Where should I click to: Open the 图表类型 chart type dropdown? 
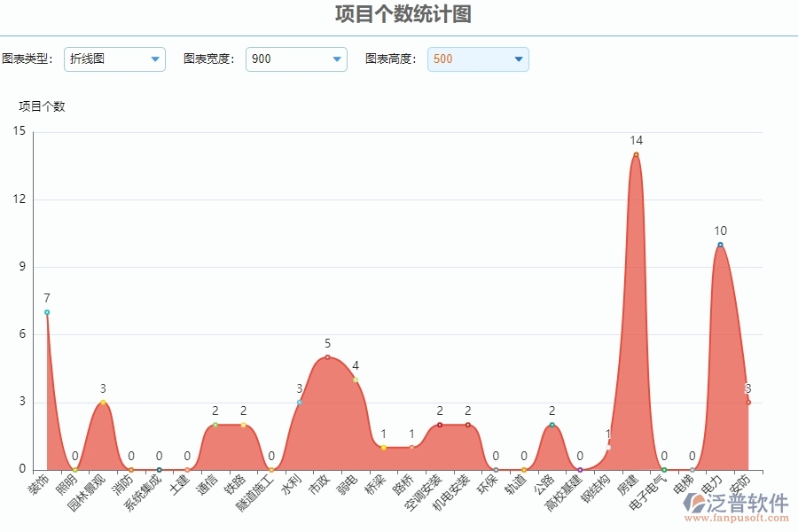click(x=115, y=59)
